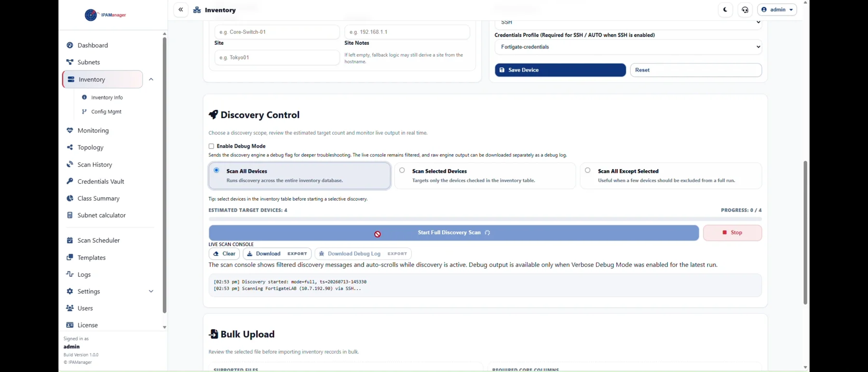
Task: Click the Config Mgmt branch icon
Action: 84,111
